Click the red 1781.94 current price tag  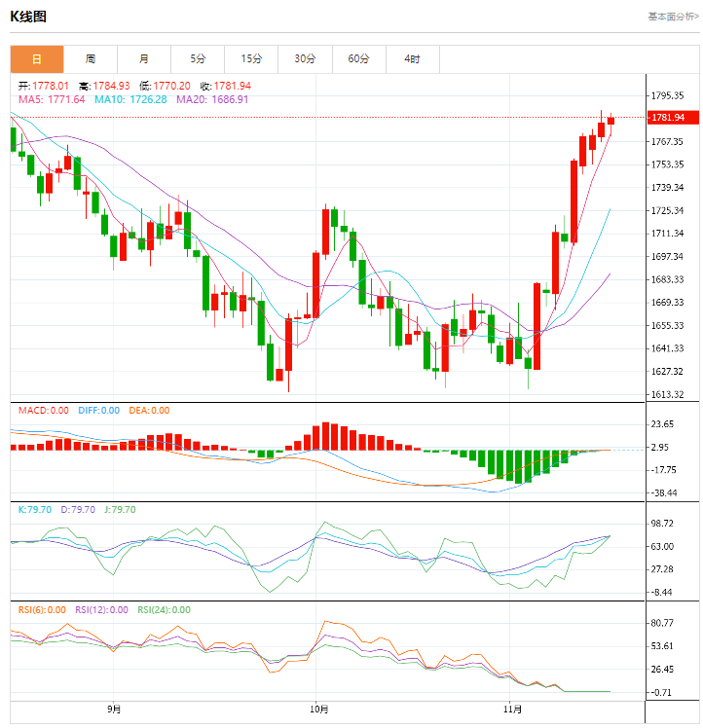pyautogui.click(x=673, y=118)
